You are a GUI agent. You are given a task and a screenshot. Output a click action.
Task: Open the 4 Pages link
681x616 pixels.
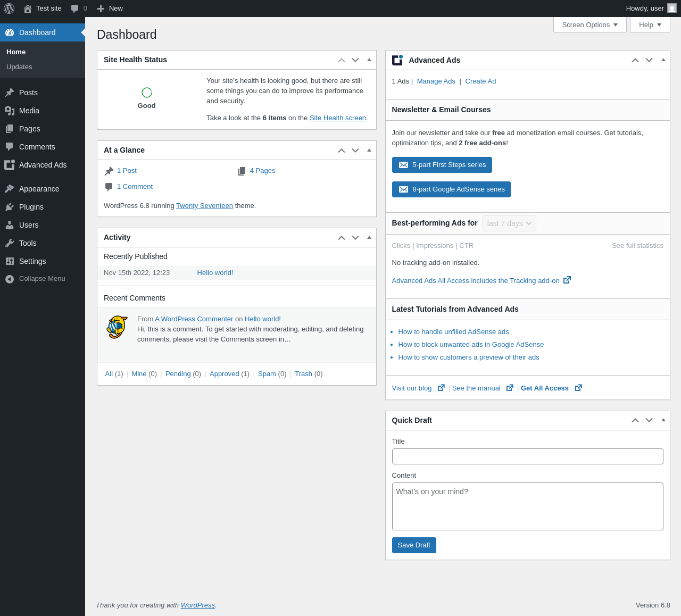pos(262,171)
